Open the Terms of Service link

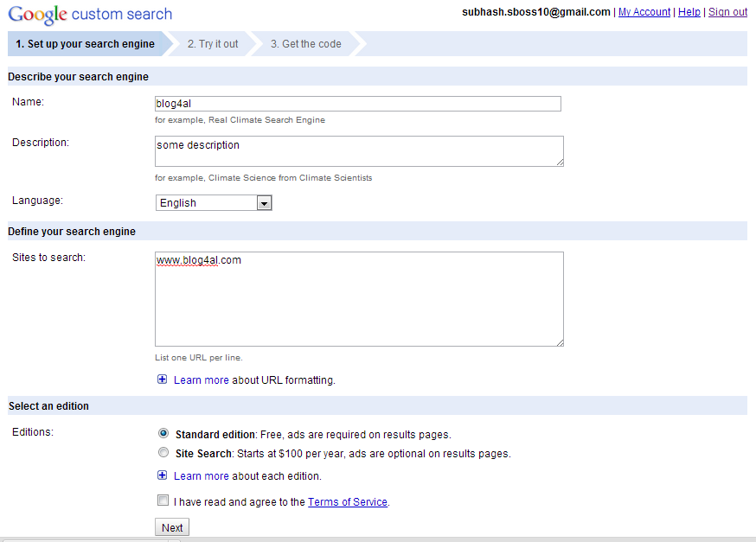(348, 502)
